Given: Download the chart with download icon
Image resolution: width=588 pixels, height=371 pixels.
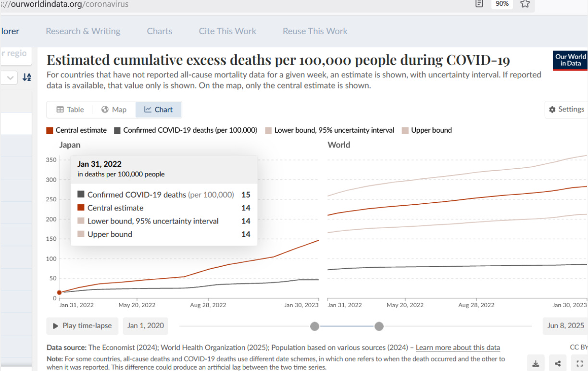Looking at the screenshot, I should [x=536, y=363].
